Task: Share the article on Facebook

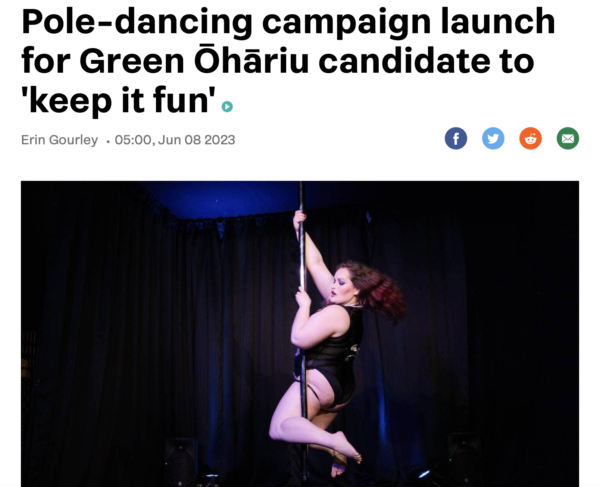Action: [455, 138]
